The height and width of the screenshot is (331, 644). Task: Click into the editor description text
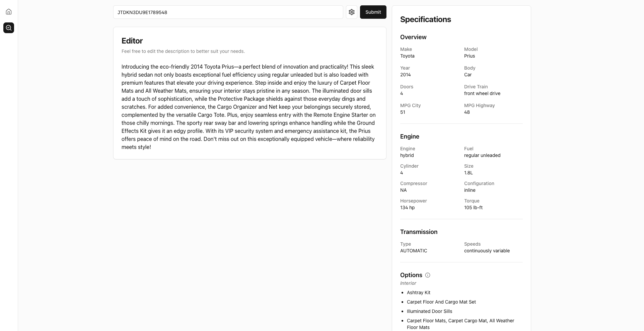[x=248, y=107]
